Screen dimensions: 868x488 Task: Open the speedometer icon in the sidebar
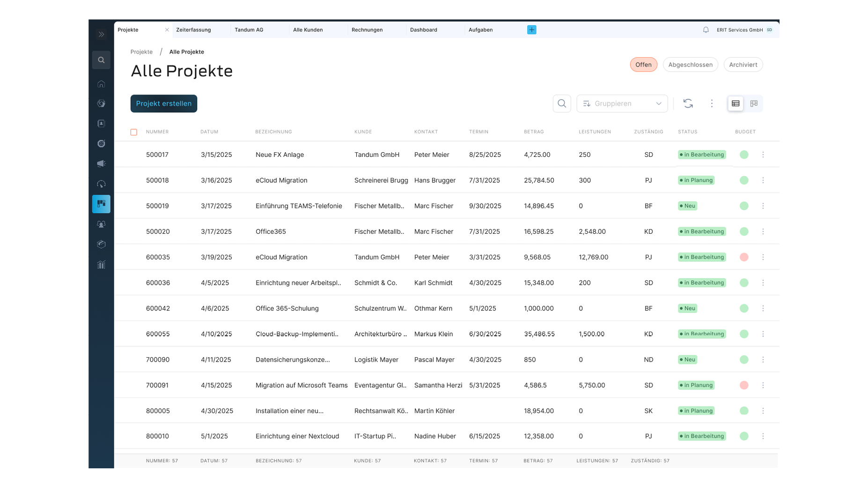point(101,184)
